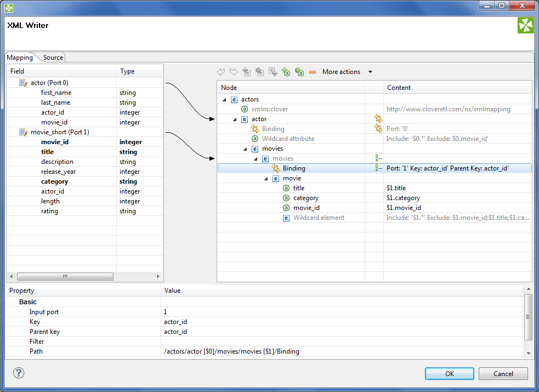
Task: Select last_name field in field list
Action: (x=55, y=103)
